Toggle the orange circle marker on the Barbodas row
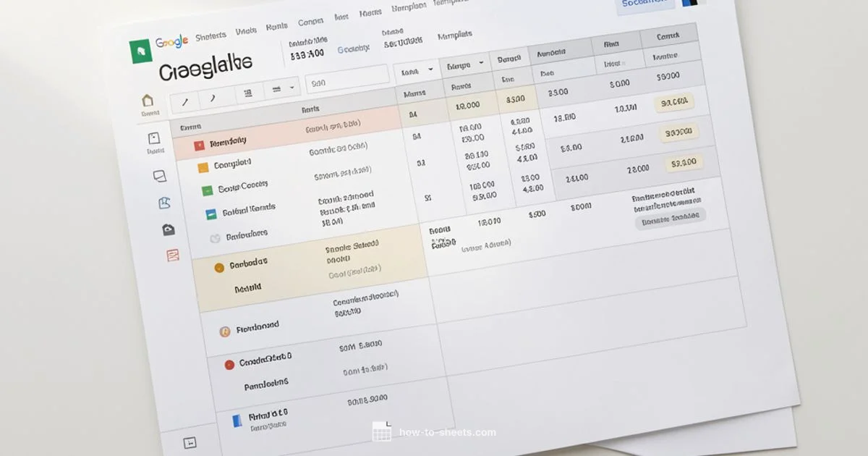This screenshot has height=456, width=868. [218, 266]
